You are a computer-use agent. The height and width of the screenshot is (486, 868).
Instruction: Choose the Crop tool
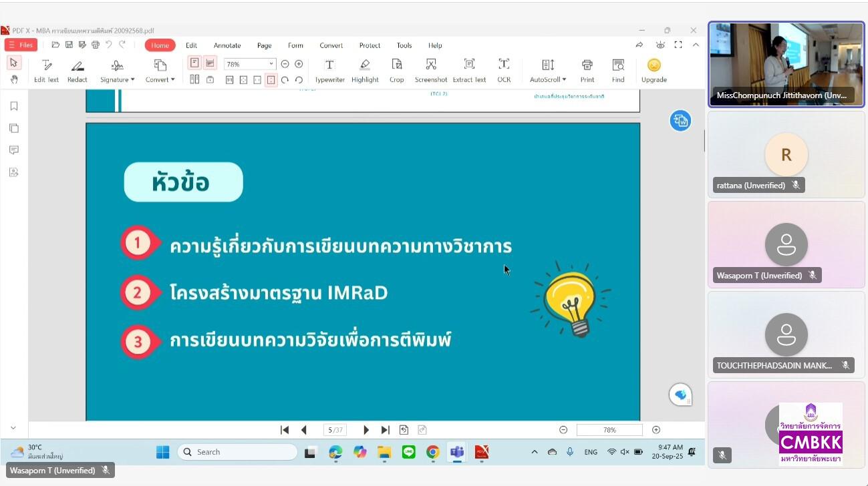click(397, 65)
